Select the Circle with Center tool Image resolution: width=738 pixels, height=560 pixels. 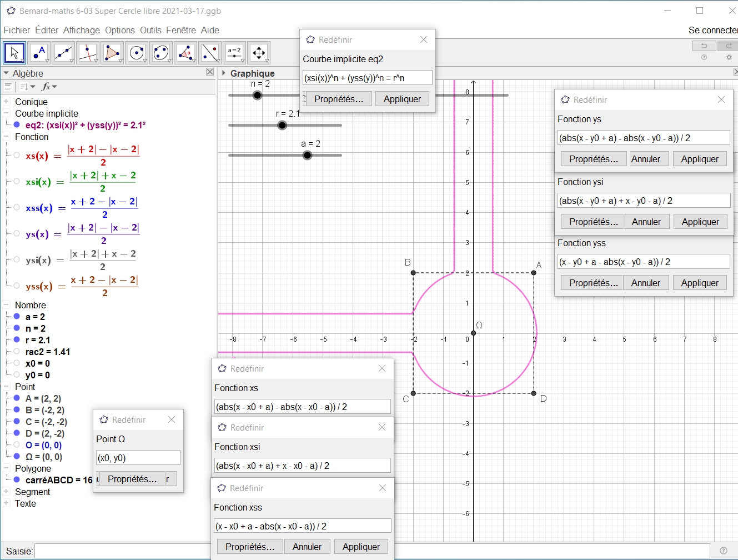click(137, 53)
